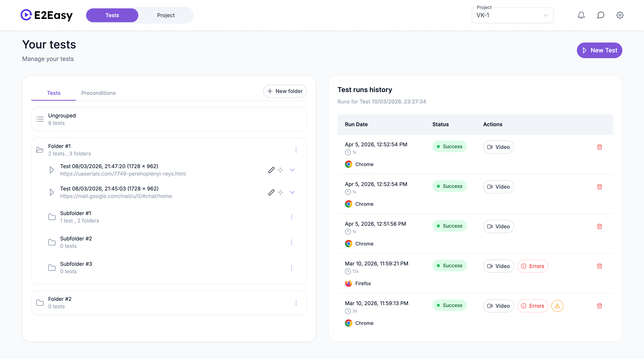Click the orange warning triangle icon
The width and height of the screenshot is (644, 359).
(557, 306)
